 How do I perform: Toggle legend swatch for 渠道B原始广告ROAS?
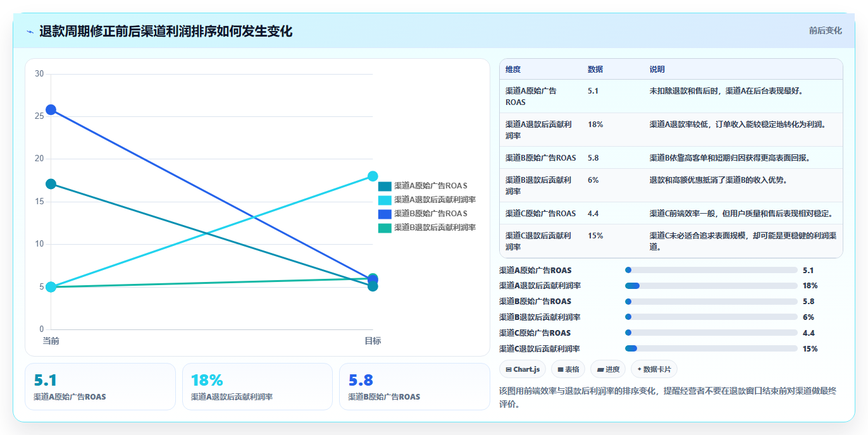click(x=385, y=214)
